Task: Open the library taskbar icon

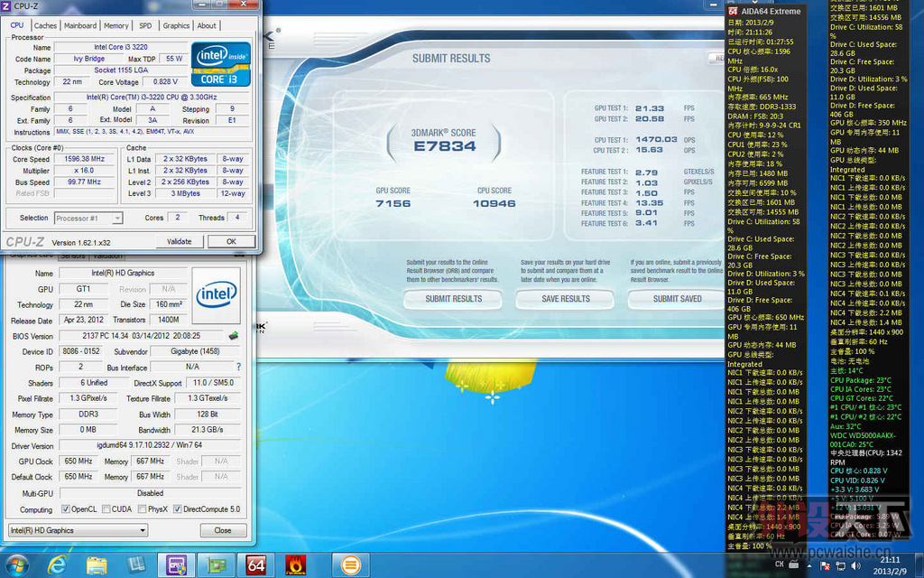Action: pos(136,565)
